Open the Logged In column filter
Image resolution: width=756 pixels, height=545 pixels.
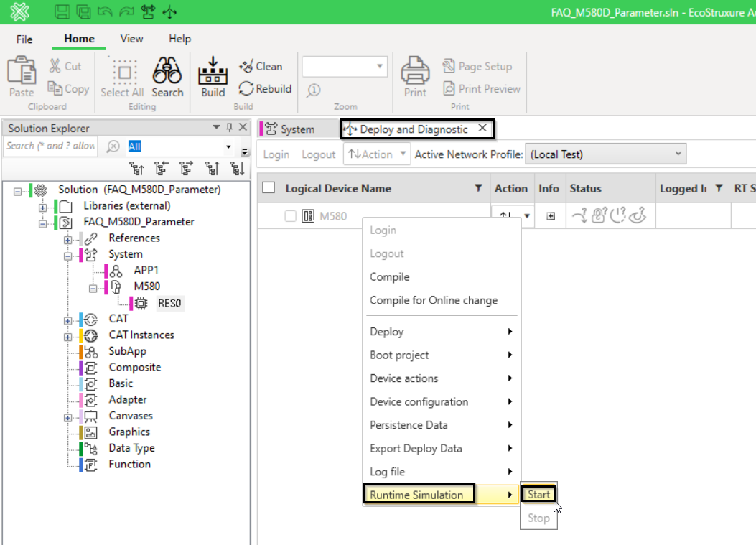click(719, 188)
